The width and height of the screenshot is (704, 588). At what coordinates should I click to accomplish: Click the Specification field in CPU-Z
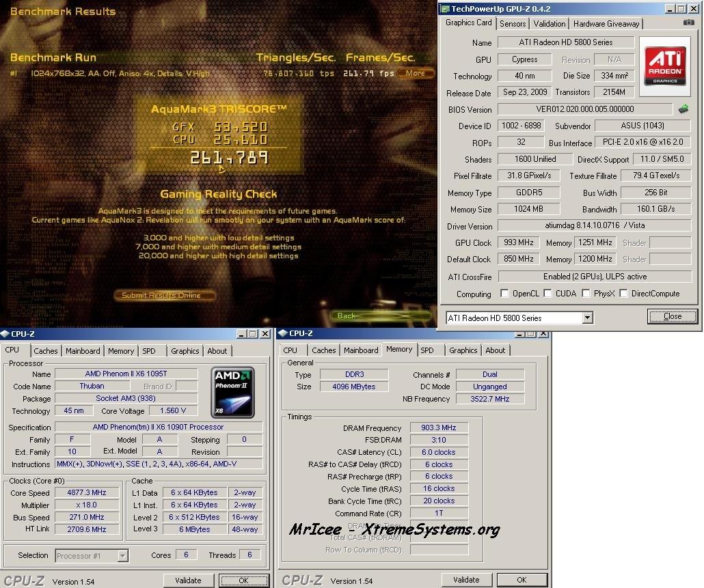point(158,427)
